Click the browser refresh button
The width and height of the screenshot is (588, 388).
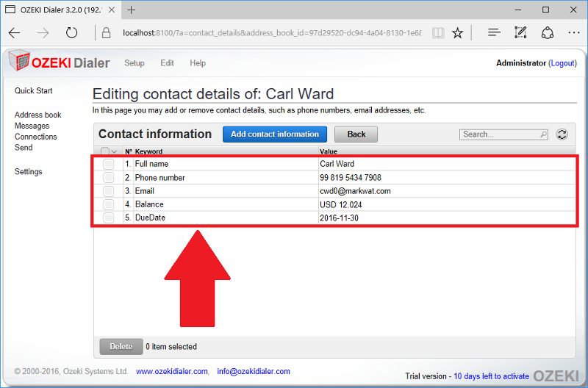[71, 33]
